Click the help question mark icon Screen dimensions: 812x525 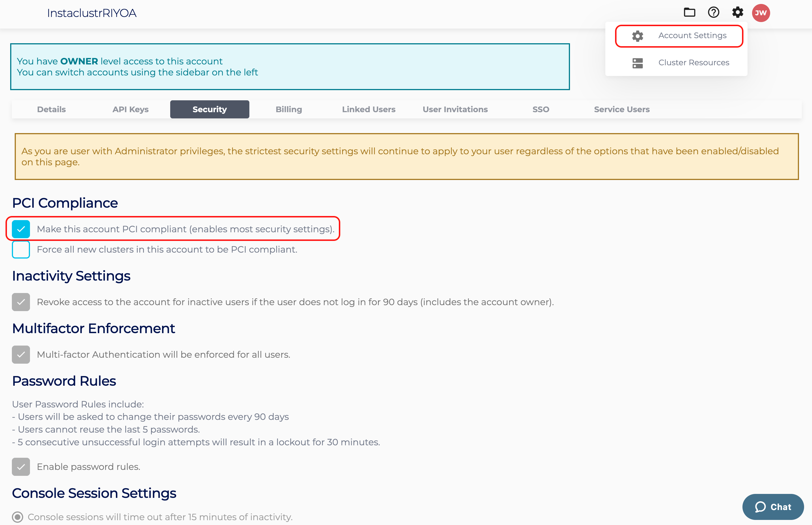point(713,13)
